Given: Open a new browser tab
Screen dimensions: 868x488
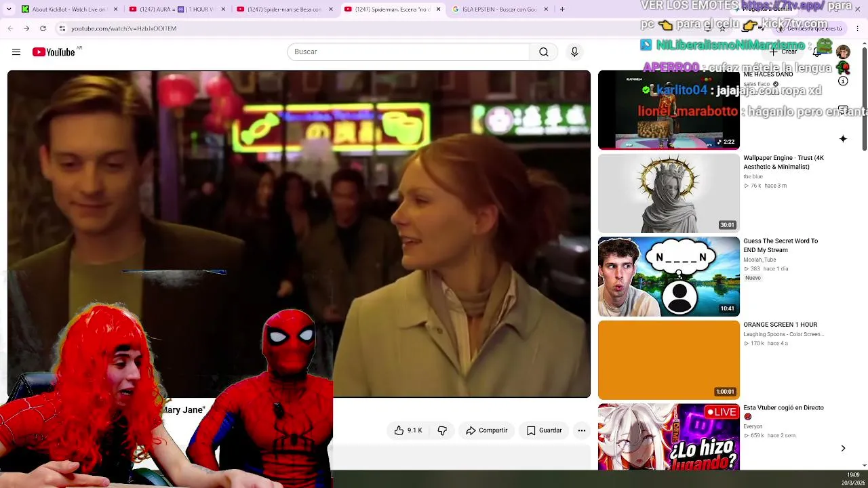Looking at the screenshot, I should [x=562, y=9].
